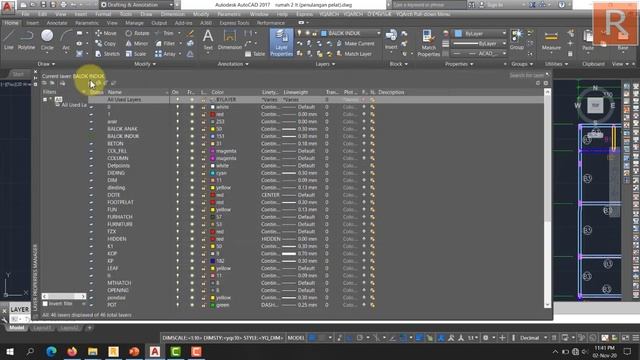Open the Insert block tool
This screenshot has width=640, height=360.
point(391,40)
